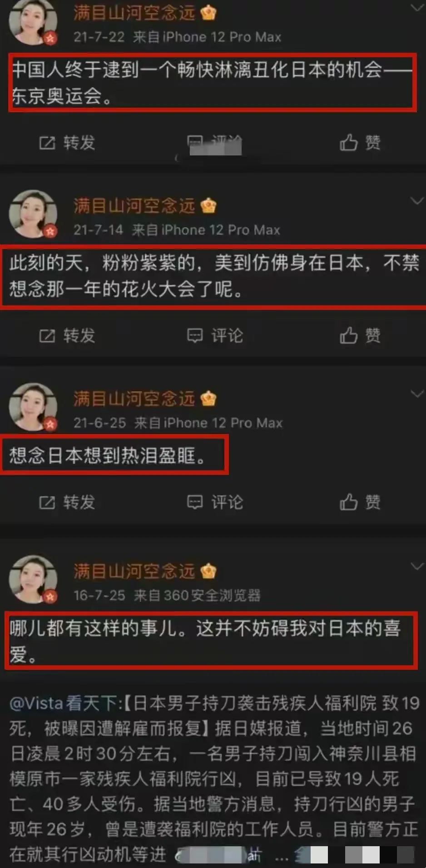Repost the 21-6-25 missing Japan post
Screen dimensions: 426x868
coord(67,502)
